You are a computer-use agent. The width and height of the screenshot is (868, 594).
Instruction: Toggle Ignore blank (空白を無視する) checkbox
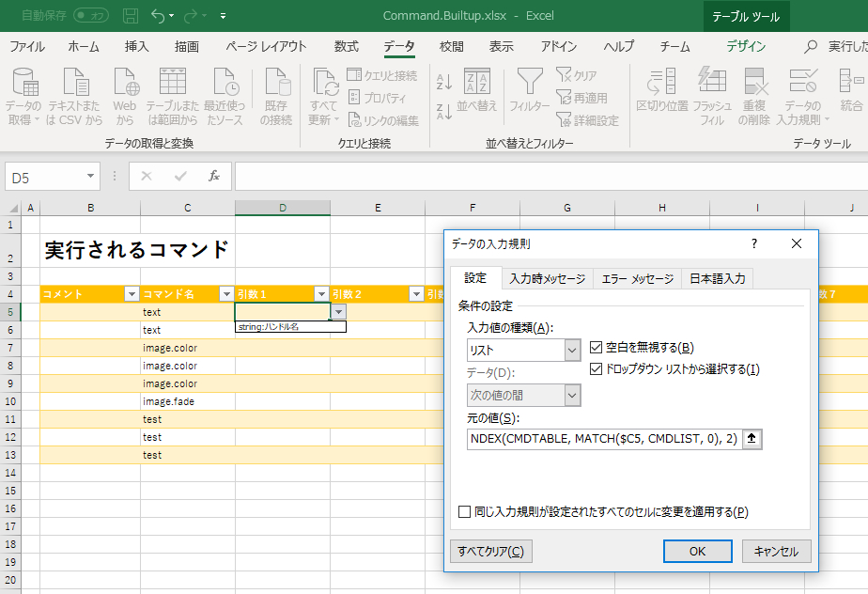[x=596, y=348]
